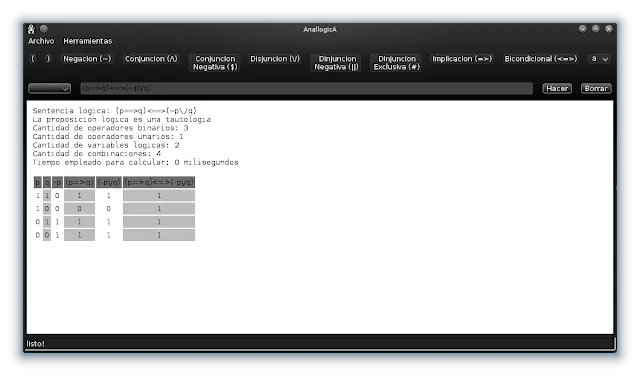Insert the Conjuncion (/\) operator
This screenshot has width=640, height=376.
pos(151,59)
